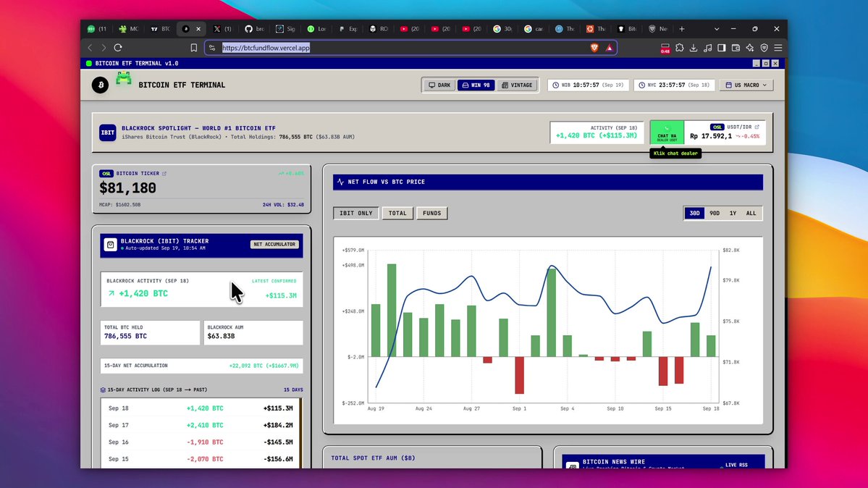Viewport: 868px width, 488px height.
Task: Switch to the frog MC browser tab
Action: tap(129, 29)
